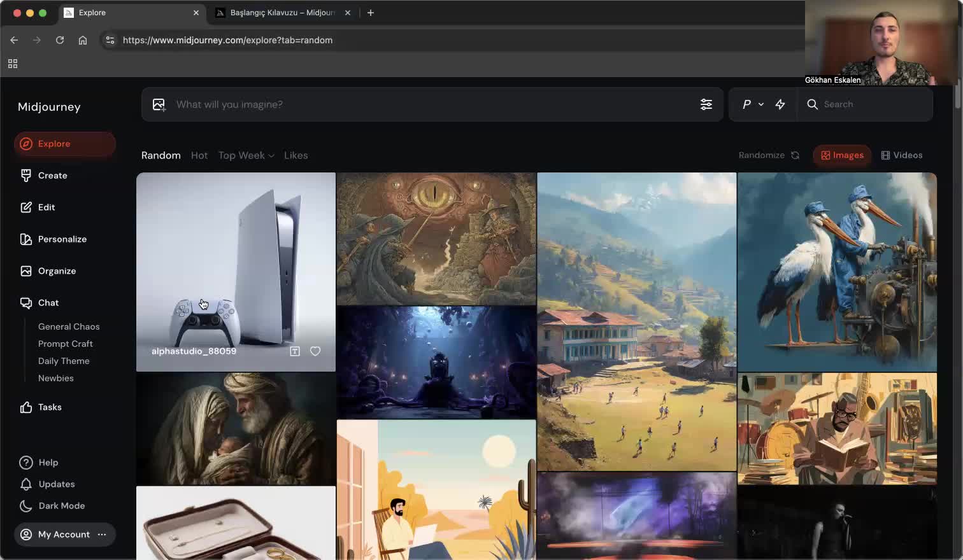
Task: Open alphastudio_88059 profile
Action: pyautogui.click(x=194, y=351)
